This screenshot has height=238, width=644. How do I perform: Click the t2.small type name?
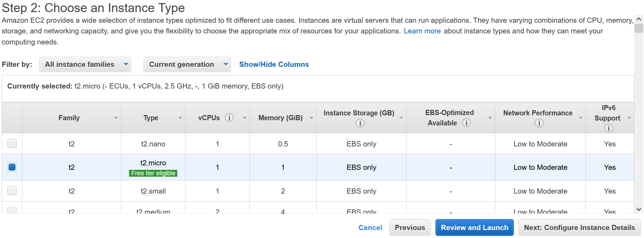click(x=153, y=191)
